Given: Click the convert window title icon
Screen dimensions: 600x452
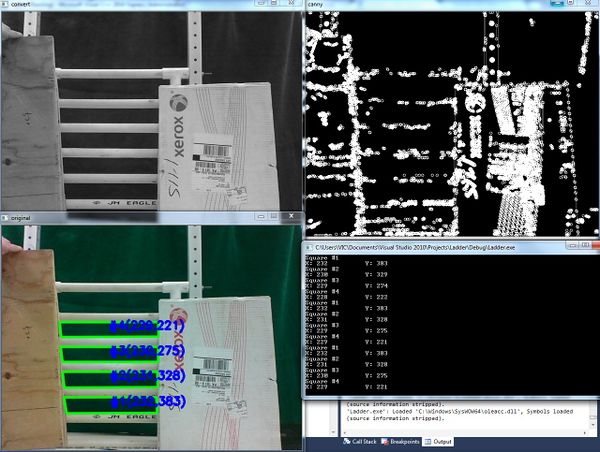Looking at the screenshot, I should point(5,4).
